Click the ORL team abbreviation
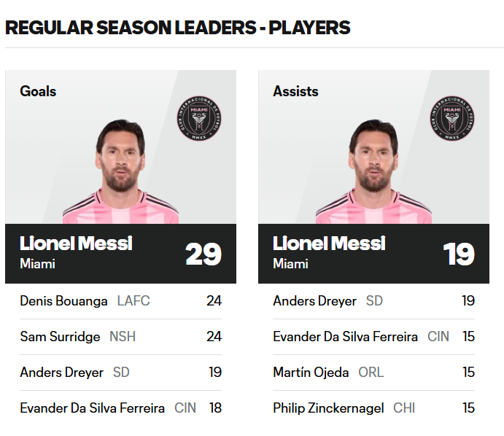Image resolution: width=504 pixels, height=436 pixels. pyautogui.click(x=371, y=373)
